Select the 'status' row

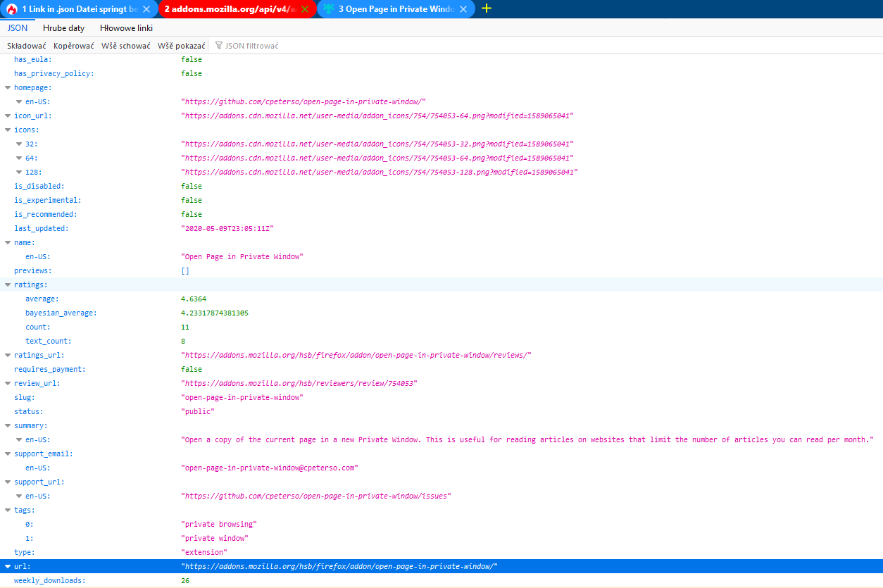pos(441,411)
